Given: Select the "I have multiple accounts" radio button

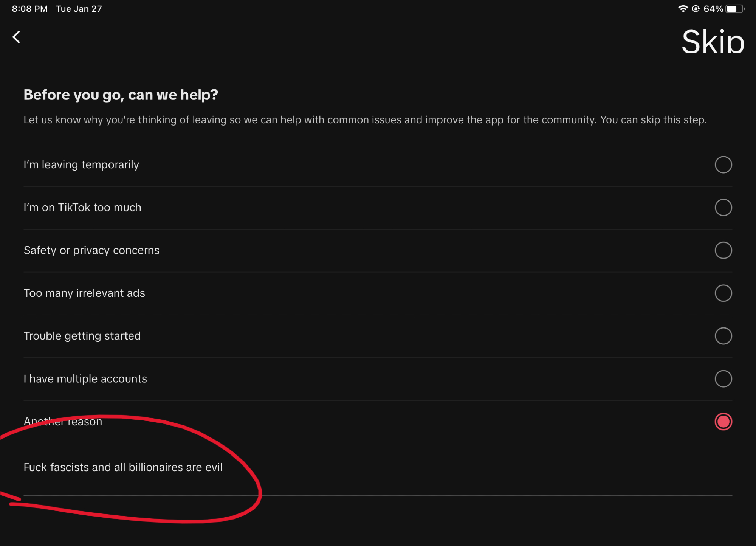Looking at the screenshot, I should point(723,378).
